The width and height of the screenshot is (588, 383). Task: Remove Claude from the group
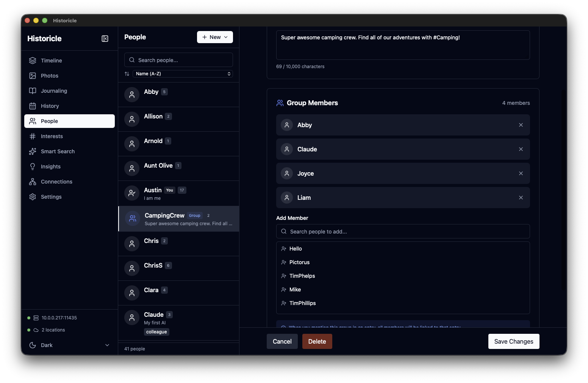pyautogui.click(x=521, y=149)
